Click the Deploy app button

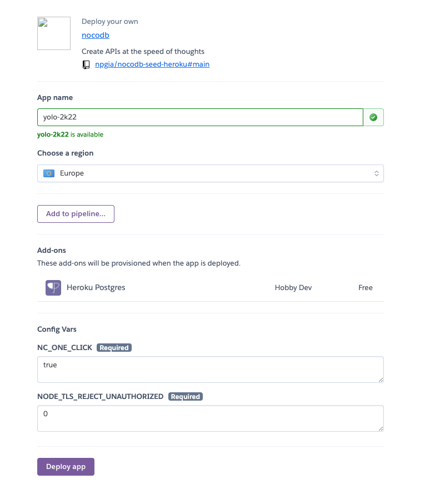click(x=66, y=467)
